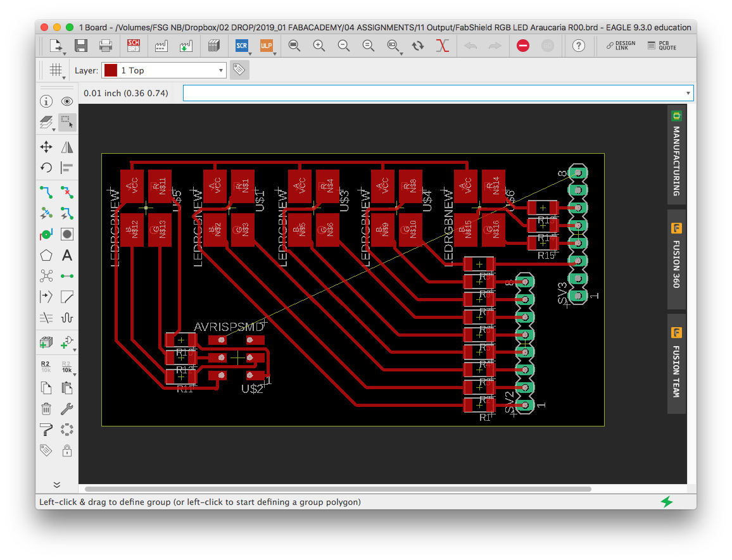The height and width of the screenshot is (560, 732).
Task: Select the Value (10k) tool
Action: click(x=66, y=367)
